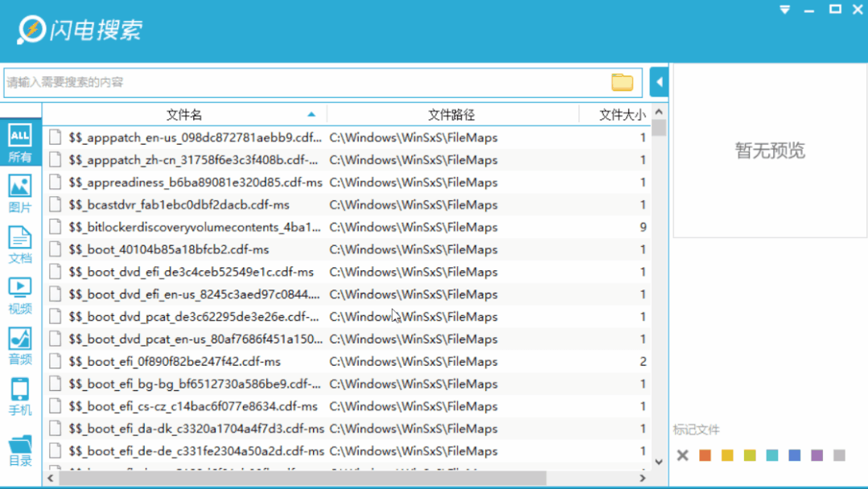
Task: Open the 手机 phone category
Action: [20, 397]
